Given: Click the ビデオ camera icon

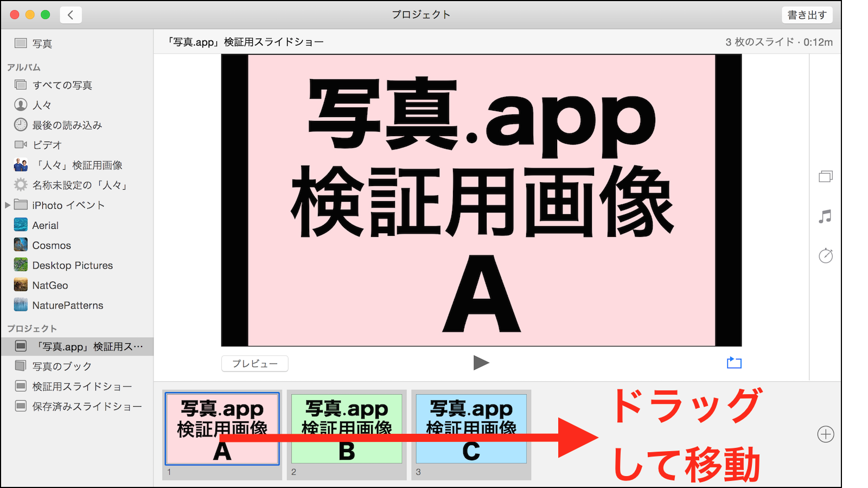Looking at the screenshot, I should (x=21, y=145).
